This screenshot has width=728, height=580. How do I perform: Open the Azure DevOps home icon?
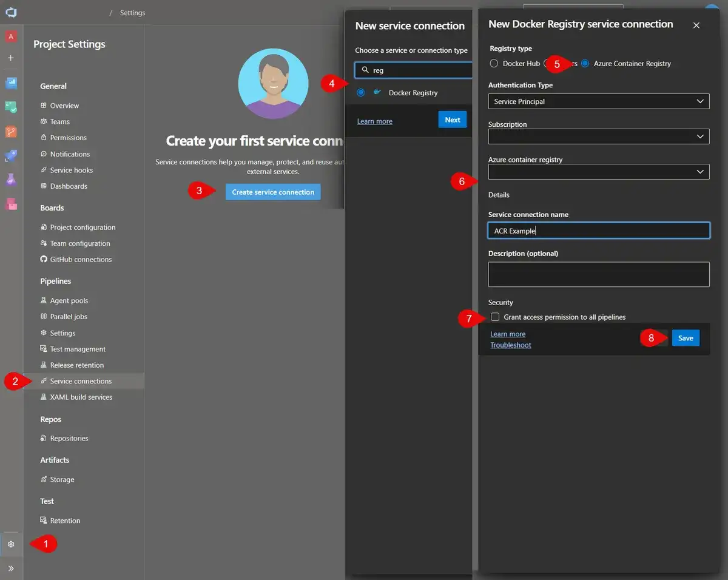11,12
